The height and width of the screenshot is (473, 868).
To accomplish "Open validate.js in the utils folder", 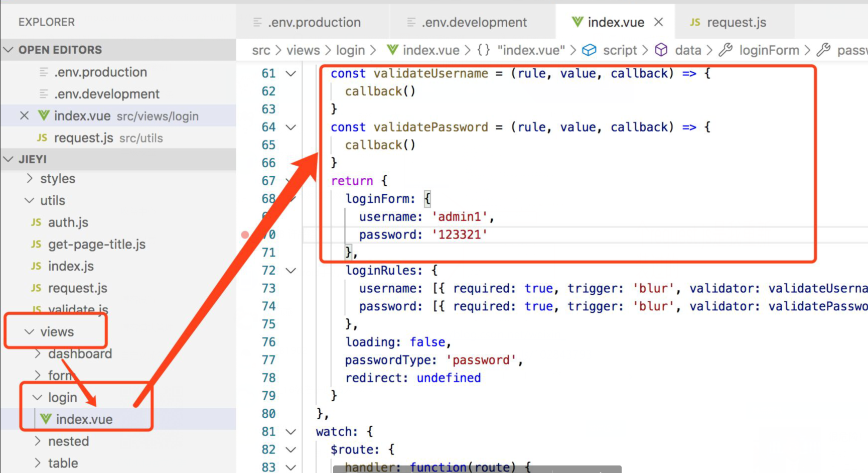I will point(78,308).
